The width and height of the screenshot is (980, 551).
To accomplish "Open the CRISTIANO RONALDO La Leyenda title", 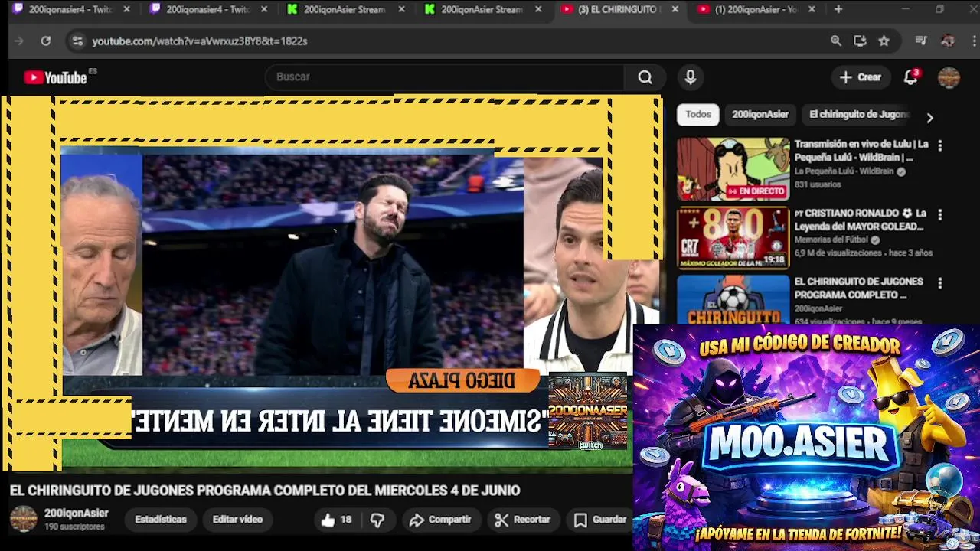I will [861, 220].
